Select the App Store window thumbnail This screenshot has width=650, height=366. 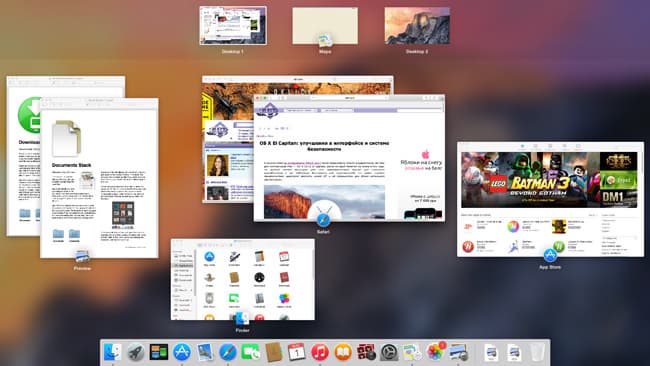551,199
